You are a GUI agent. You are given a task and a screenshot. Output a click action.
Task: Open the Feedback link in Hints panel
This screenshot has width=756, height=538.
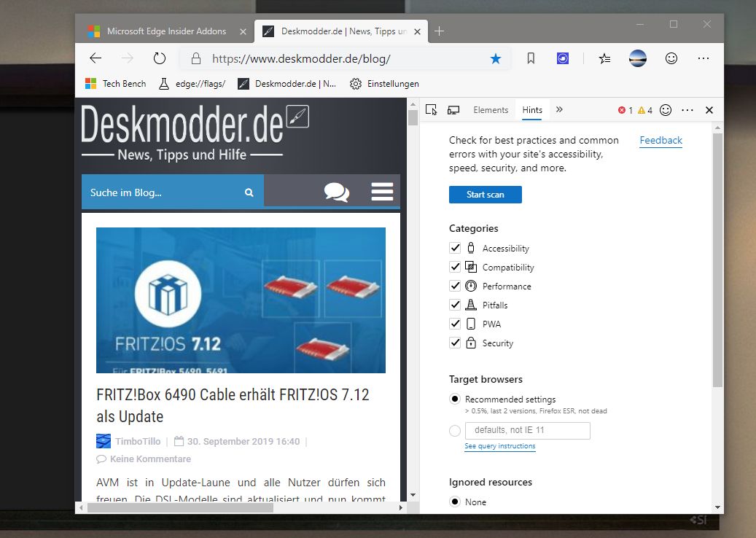(660, 140)
